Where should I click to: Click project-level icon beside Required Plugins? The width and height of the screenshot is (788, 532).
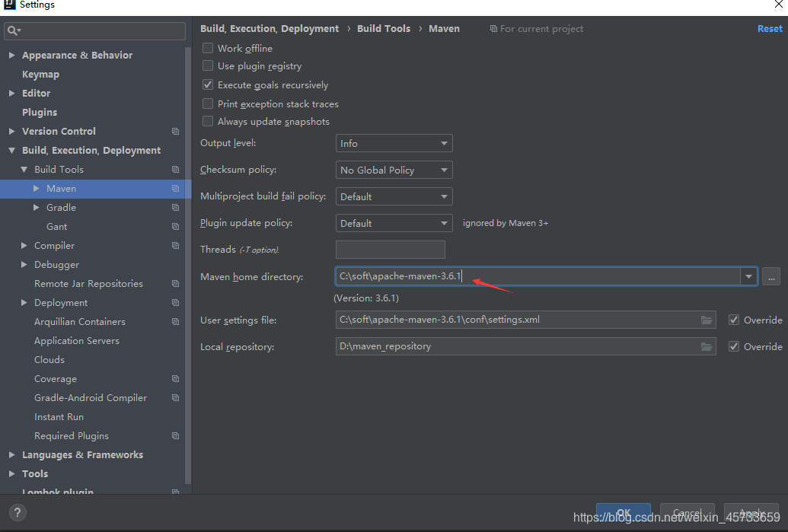(x=175, y=436)
